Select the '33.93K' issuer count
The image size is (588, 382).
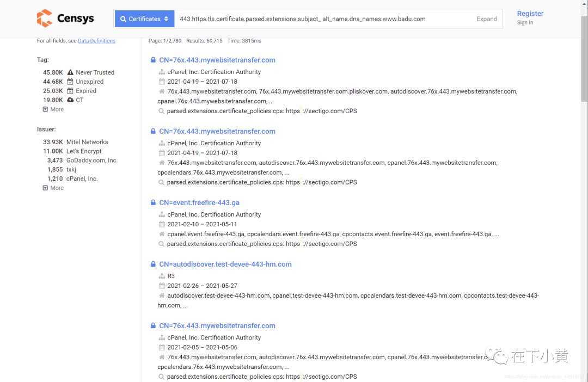click(53, 142)
